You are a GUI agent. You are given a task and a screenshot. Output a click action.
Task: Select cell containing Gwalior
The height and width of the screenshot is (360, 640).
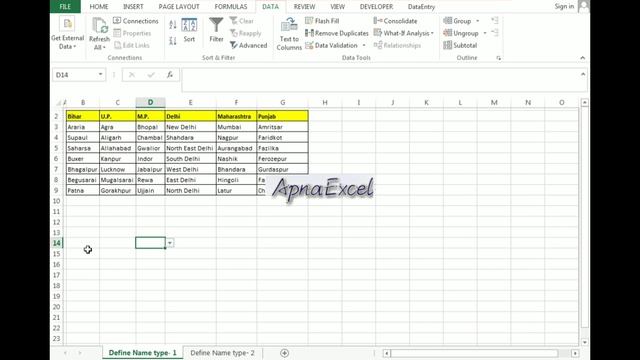[x=150, y=148]
